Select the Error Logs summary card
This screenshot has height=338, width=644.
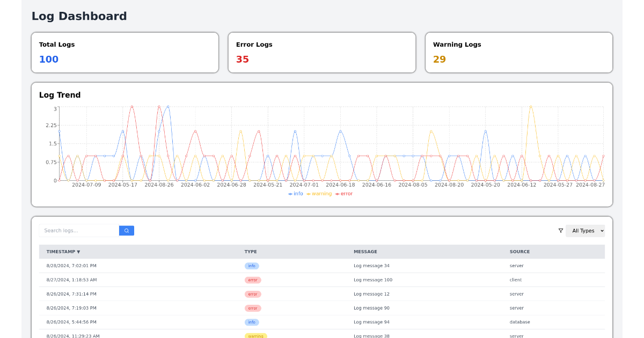[x=322, y=53]
